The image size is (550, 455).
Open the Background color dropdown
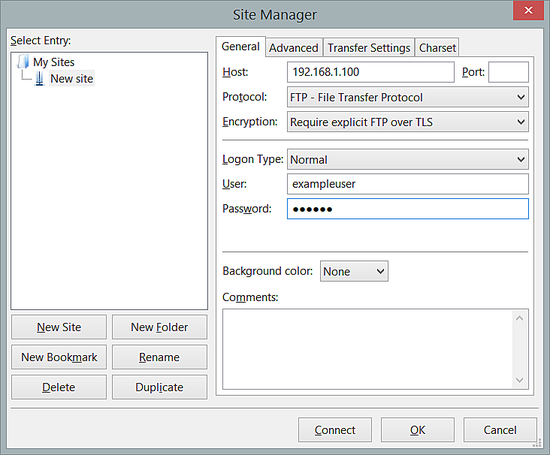click(x=354, y=271)
